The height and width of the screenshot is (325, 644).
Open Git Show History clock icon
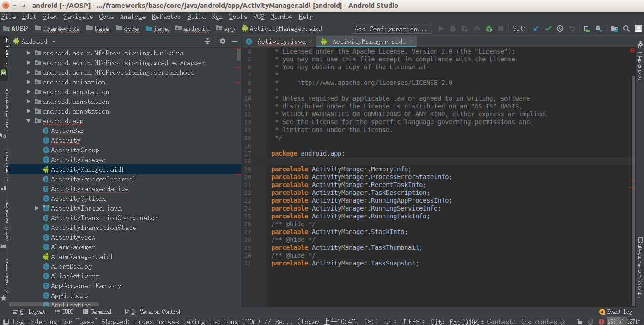(x=560, y=29)
